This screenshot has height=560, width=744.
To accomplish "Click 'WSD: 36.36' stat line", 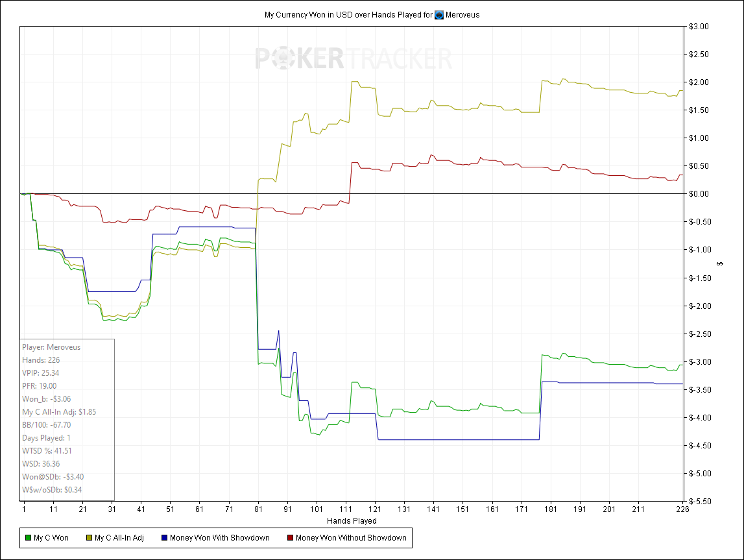I will [x=41, y=464].
